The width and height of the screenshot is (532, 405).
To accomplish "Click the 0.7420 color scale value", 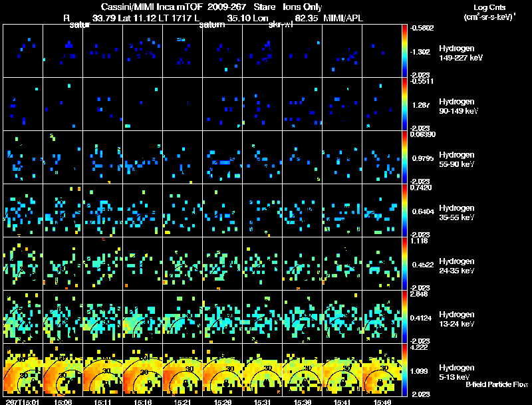I will click(x=421, y=188).
